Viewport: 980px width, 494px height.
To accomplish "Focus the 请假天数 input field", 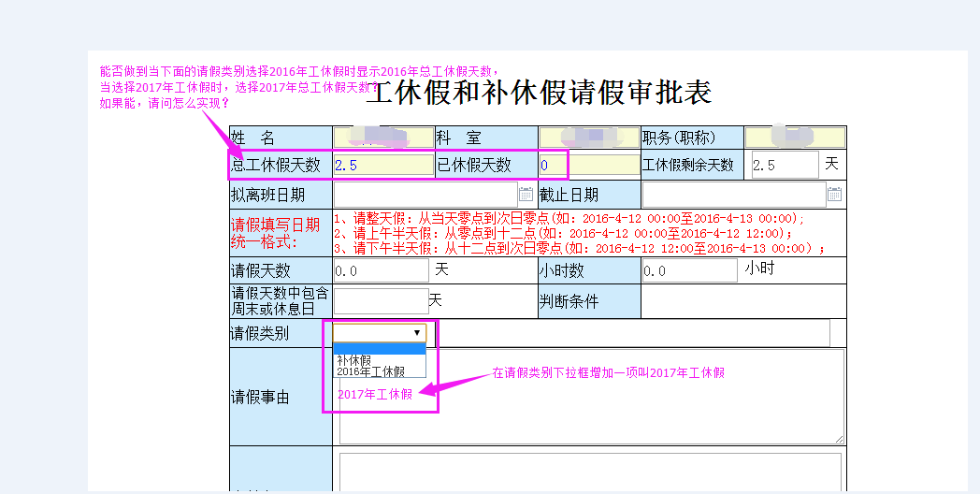I will coord(381,270).
